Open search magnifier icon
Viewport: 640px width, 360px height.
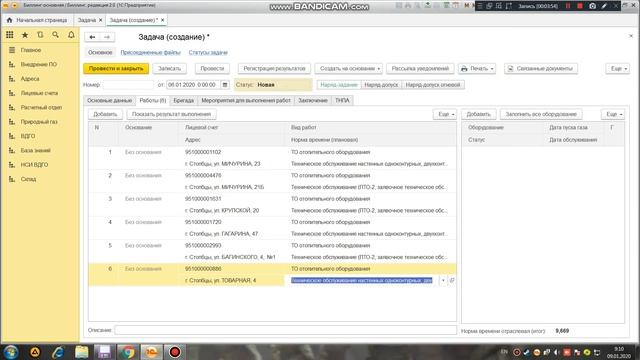[56, 35]
